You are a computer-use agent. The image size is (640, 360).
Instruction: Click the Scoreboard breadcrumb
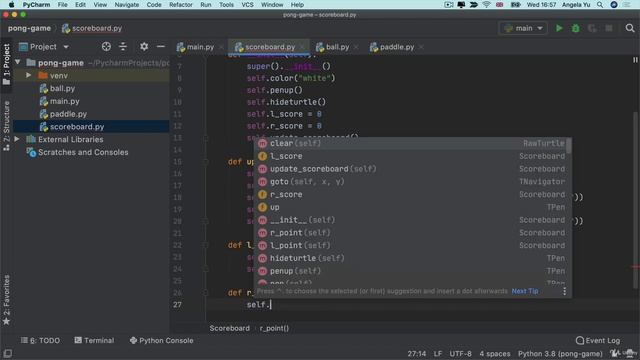pyautogui.click(x=229, y=328)
